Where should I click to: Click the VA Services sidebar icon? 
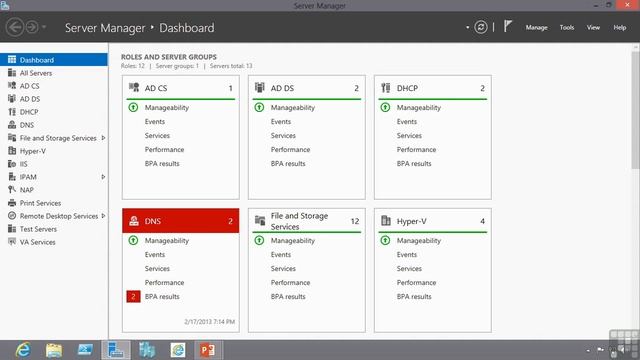pos(12,242)
